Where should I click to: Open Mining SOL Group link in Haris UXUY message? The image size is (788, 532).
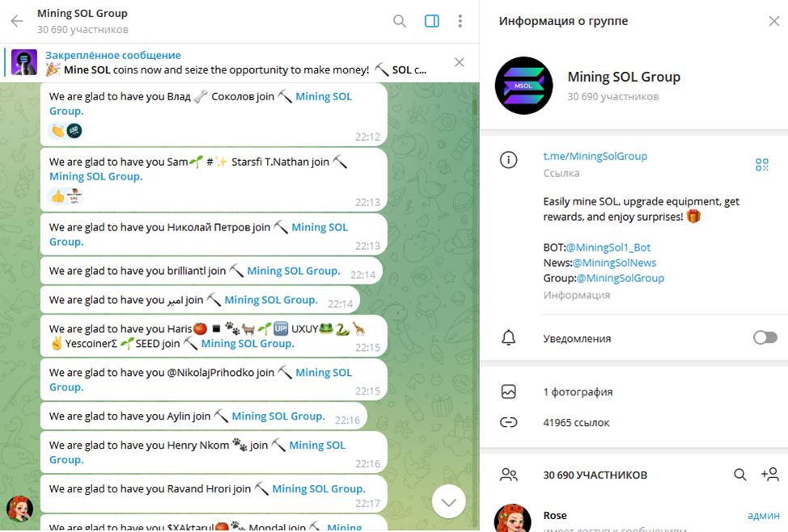click(248, 344)
